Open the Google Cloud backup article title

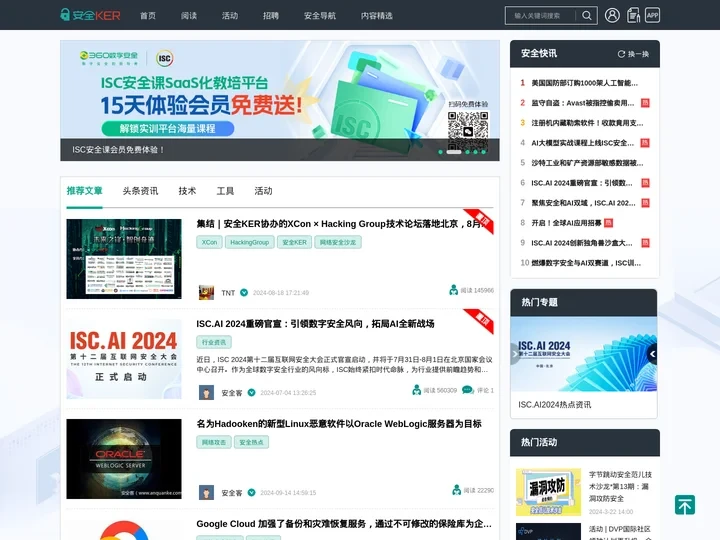[344, 524]
